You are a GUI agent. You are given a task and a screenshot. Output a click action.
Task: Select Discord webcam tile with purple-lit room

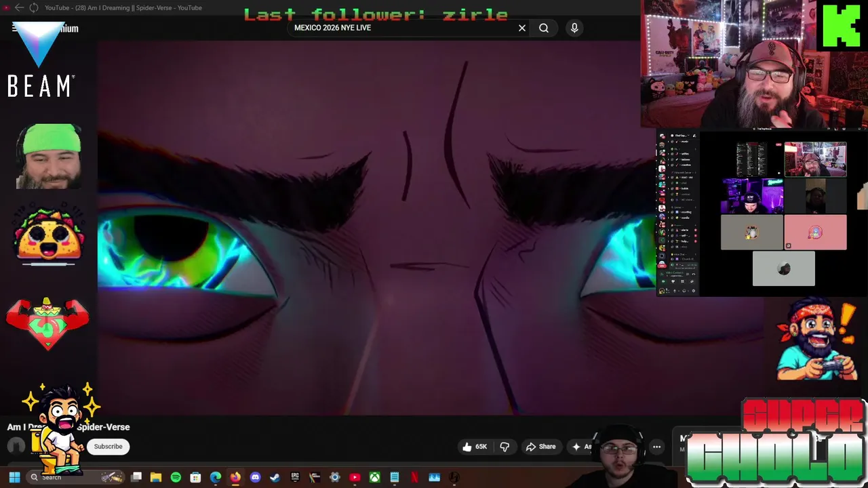point(752,196)
